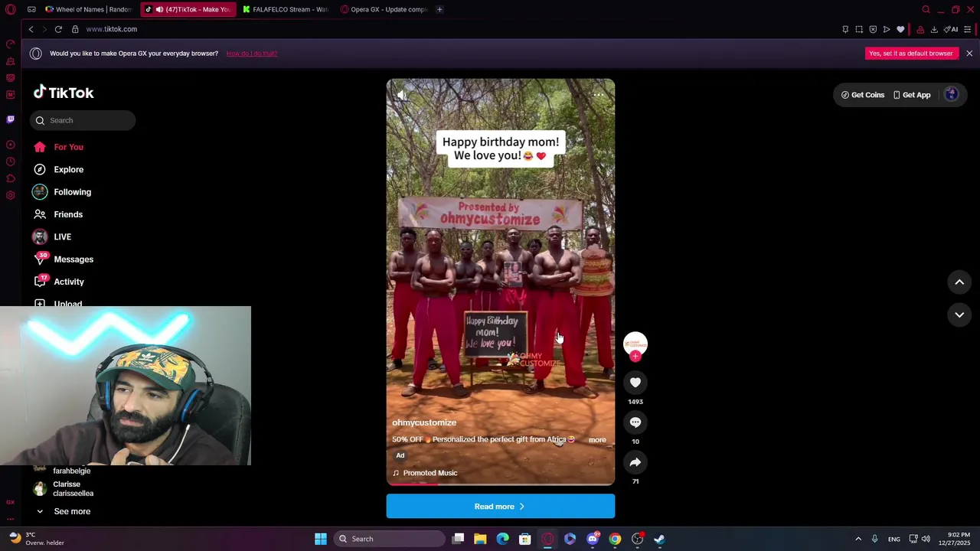Go to next video arrow
Viewport: 980px width, 551px height.
point(959,315)
